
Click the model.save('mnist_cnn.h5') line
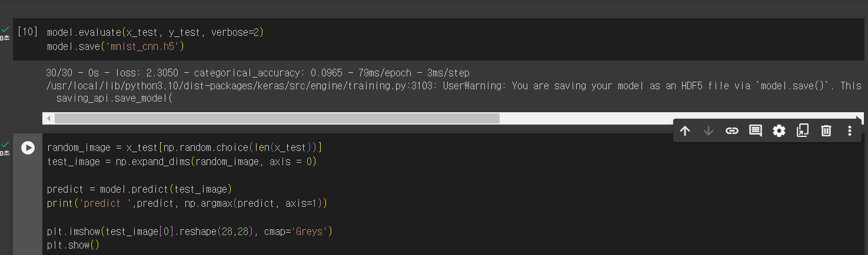117,46
